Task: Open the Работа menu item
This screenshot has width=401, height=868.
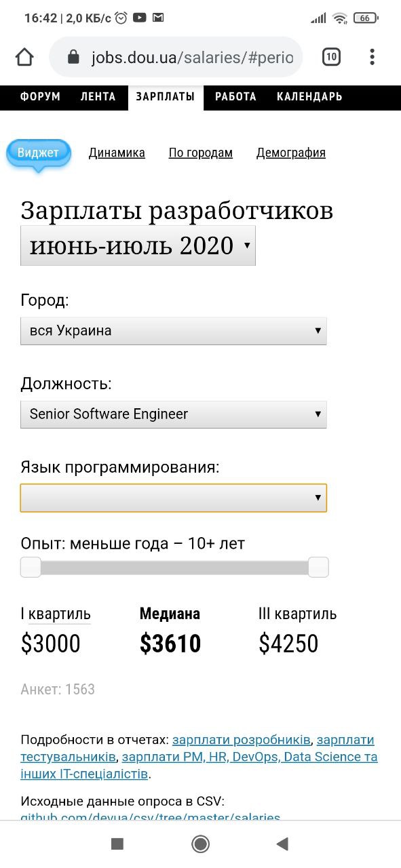Action: tap(235, 97)
